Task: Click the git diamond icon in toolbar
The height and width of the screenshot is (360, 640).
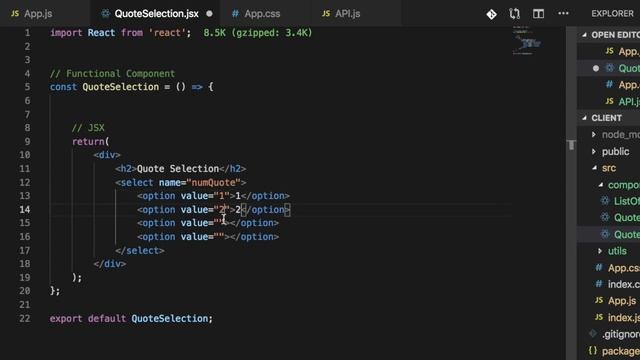Action: (x=491, y=14)
